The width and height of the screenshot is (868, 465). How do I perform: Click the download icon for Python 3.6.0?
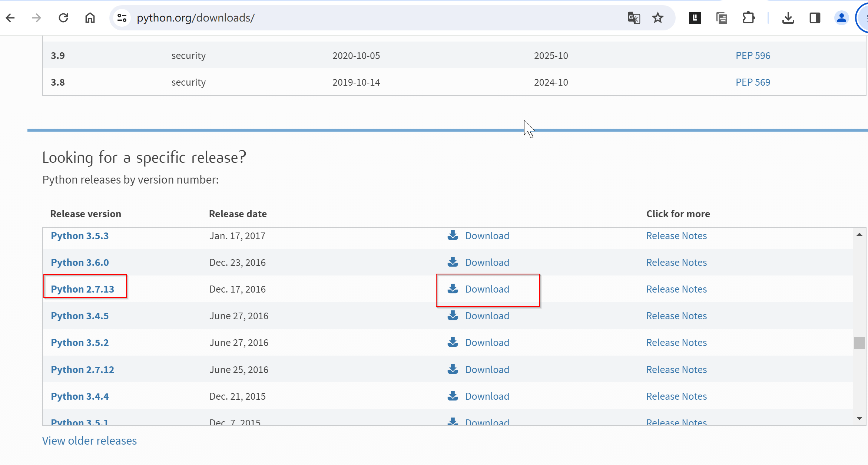click(x=454, y=263)
